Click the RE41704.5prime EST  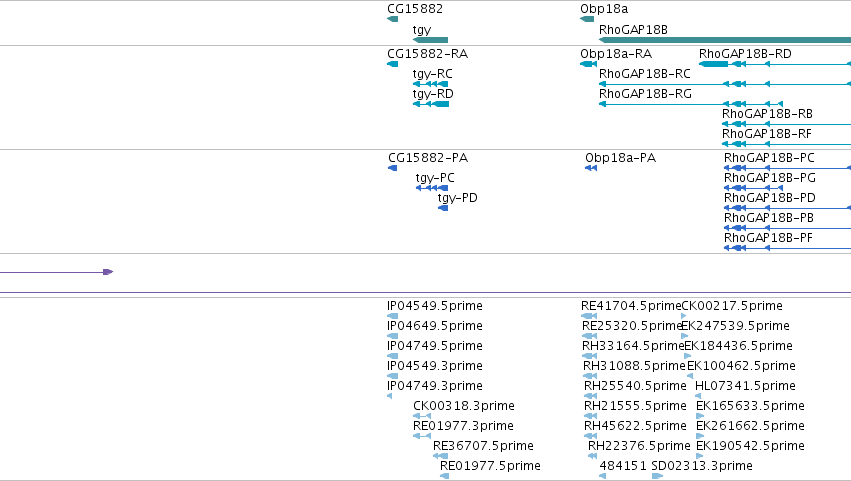589,317
